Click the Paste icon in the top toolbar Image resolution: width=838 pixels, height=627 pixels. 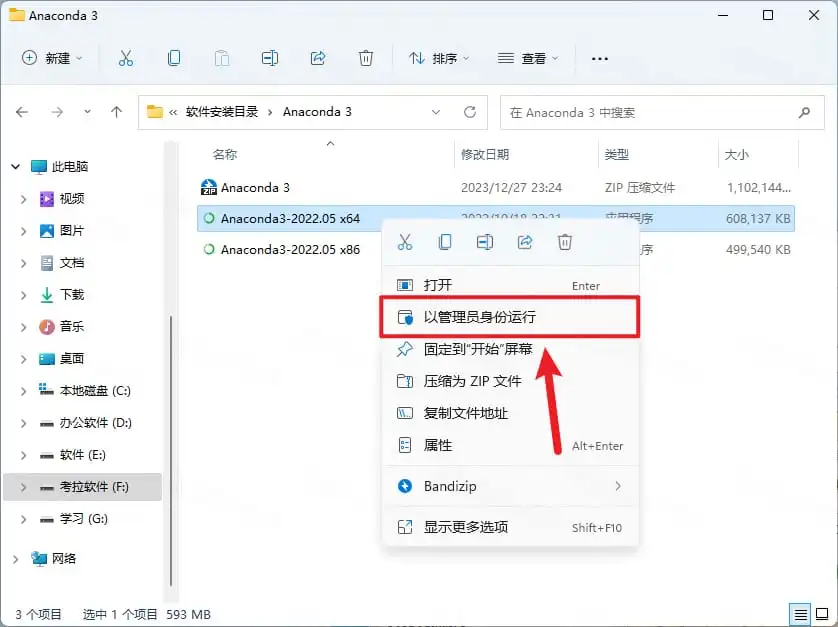(x=222, y=58)
